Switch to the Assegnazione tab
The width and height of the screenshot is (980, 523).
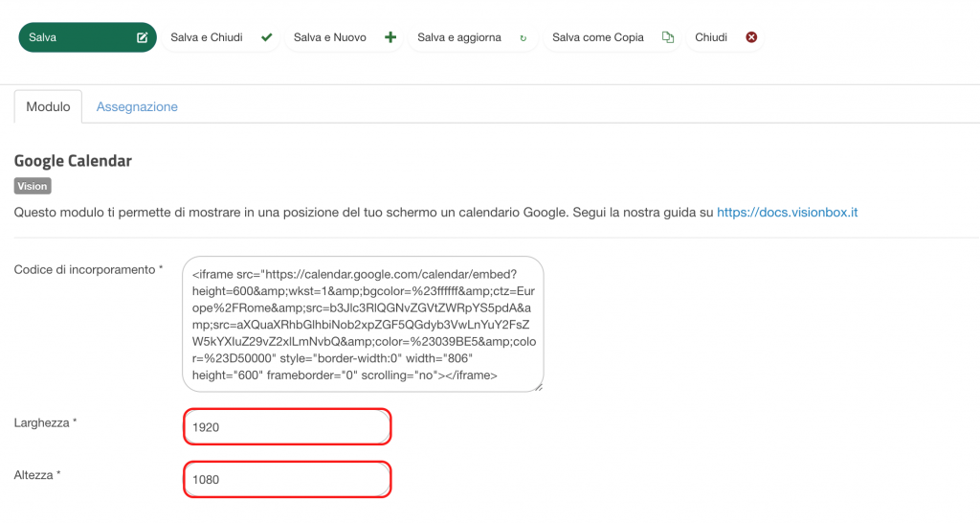tap(137, 107)
